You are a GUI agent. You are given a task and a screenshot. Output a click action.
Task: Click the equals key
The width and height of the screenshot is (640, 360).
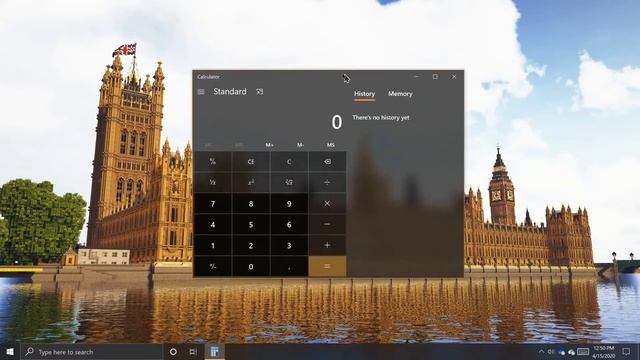[x=327, y=266]
